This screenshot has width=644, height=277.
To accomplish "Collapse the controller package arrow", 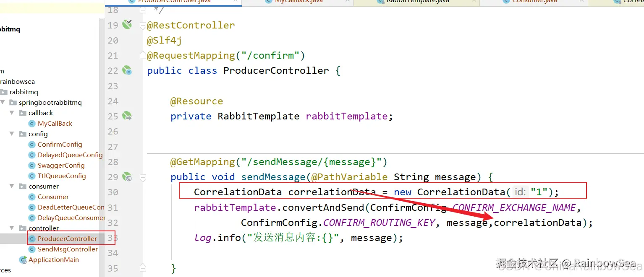I will coord(13,228).
